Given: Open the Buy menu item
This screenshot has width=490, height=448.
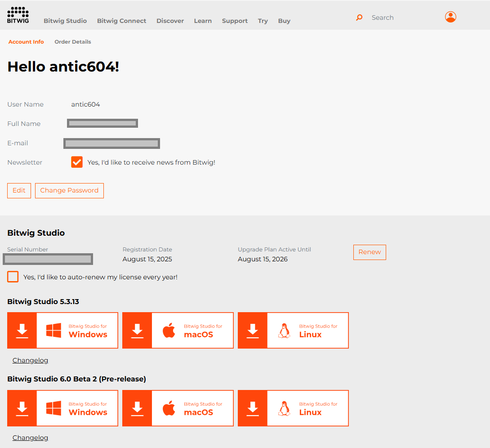Looking at the screenshot, I should coord(284,21).
